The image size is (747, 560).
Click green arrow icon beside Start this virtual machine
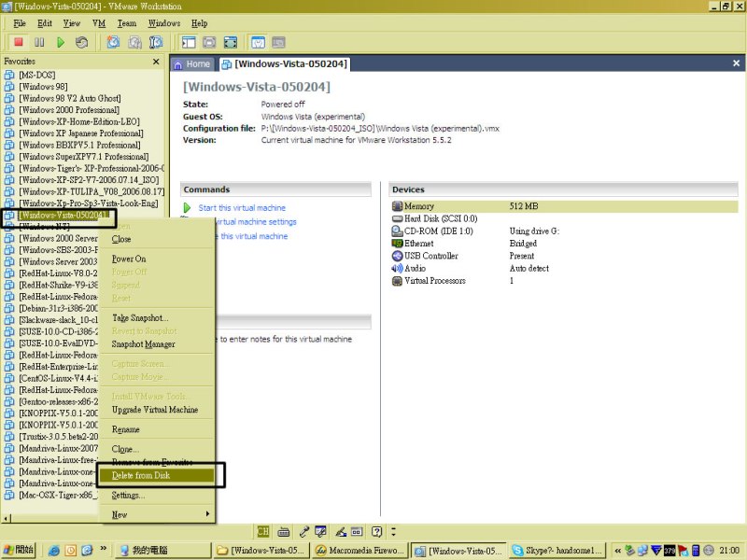(x=188, y=207)
